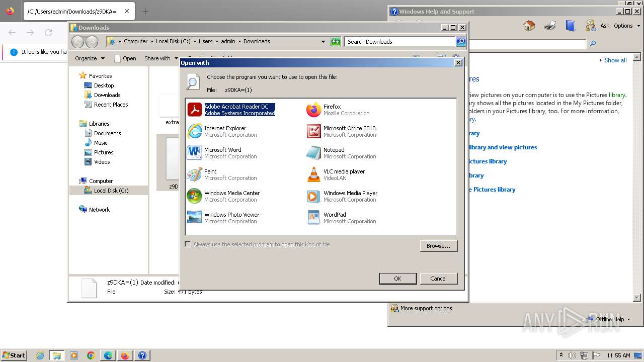Open new Firefox tab with plus

(145, 11)
